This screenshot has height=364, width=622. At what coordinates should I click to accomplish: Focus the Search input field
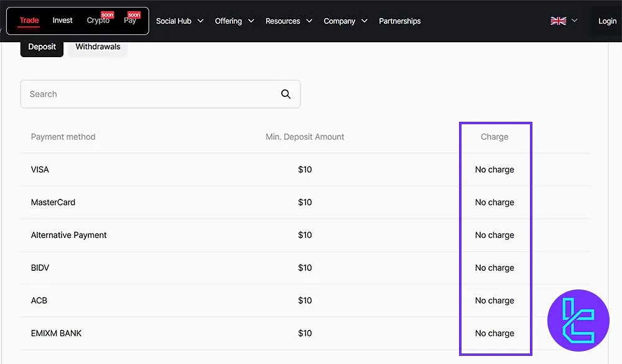coord(160,94)
